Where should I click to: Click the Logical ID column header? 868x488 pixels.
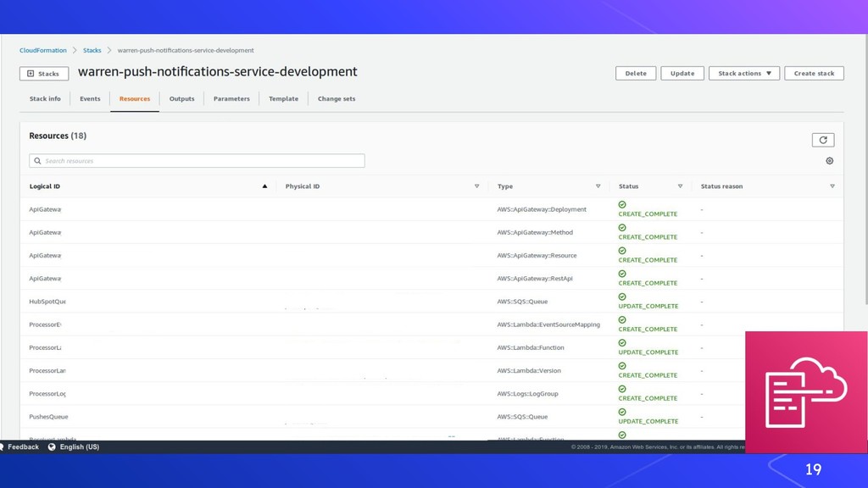[45, 186]
